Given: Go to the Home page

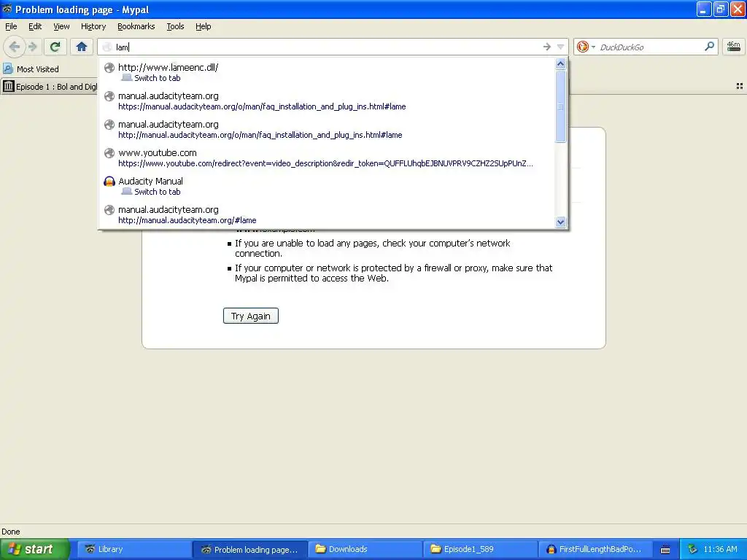Looking at the screenshot, I should 82,47.
